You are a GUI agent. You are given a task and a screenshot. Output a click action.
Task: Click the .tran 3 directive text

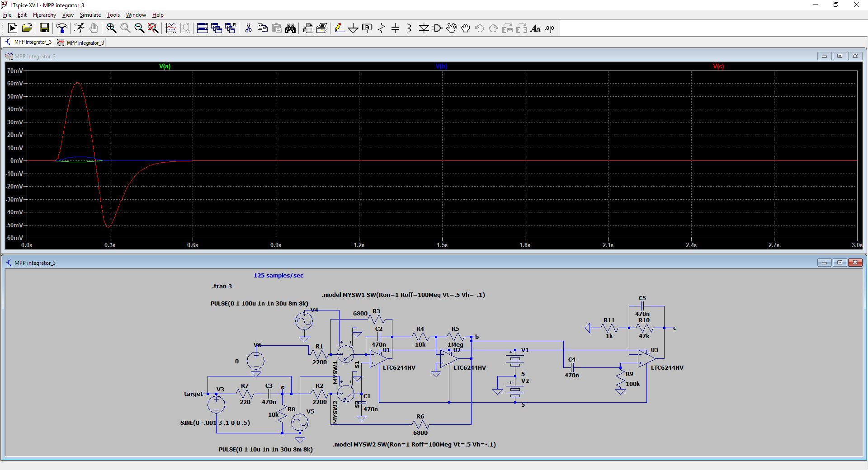pos(222,287)
